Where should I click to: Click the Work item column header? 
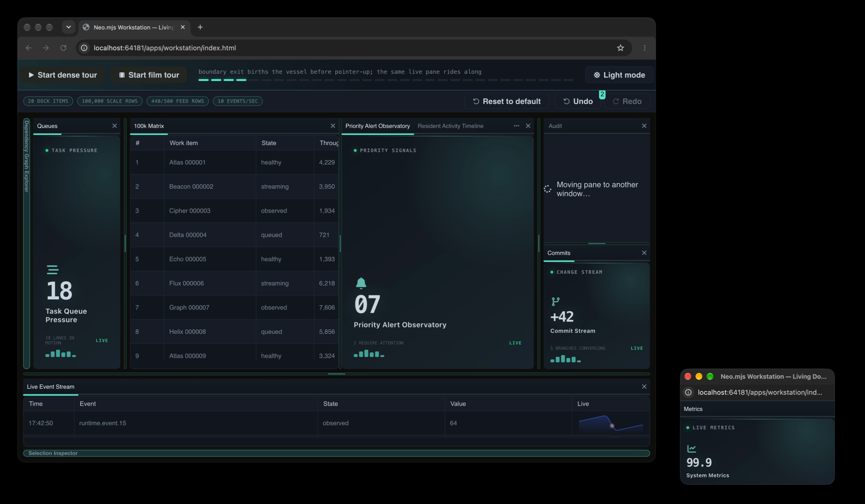click(x=210, y=143)
